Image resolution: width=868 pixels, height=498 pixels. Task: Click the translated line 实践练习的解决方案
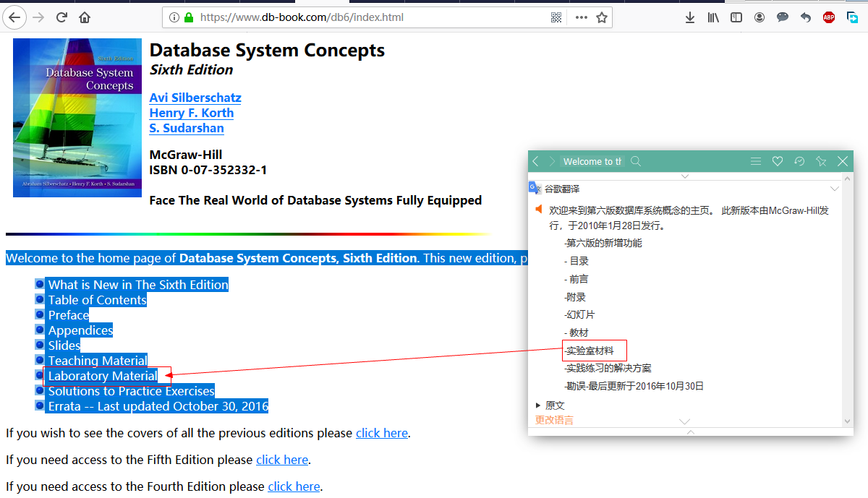pyautogui.click(x=608, y=368)
